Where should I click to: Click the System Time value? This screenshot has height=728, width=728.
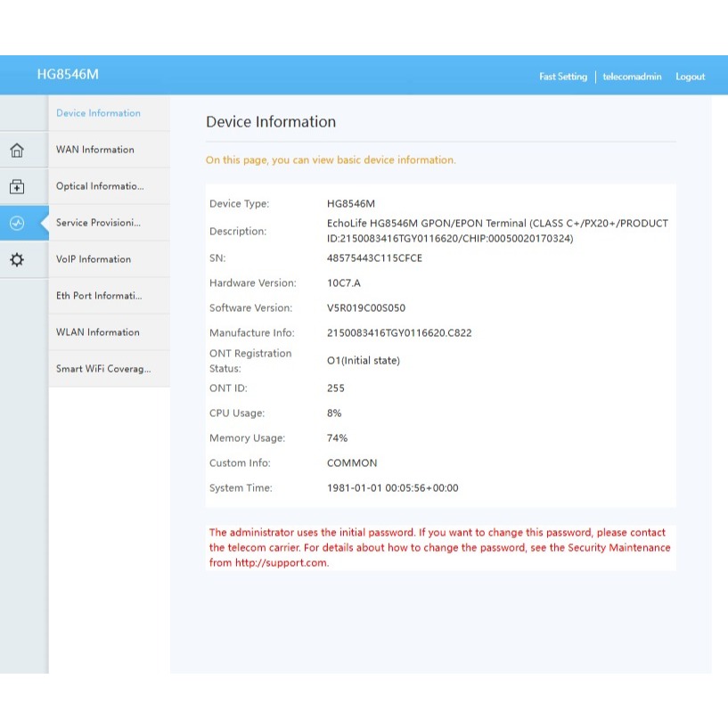[x=392, y=488]
